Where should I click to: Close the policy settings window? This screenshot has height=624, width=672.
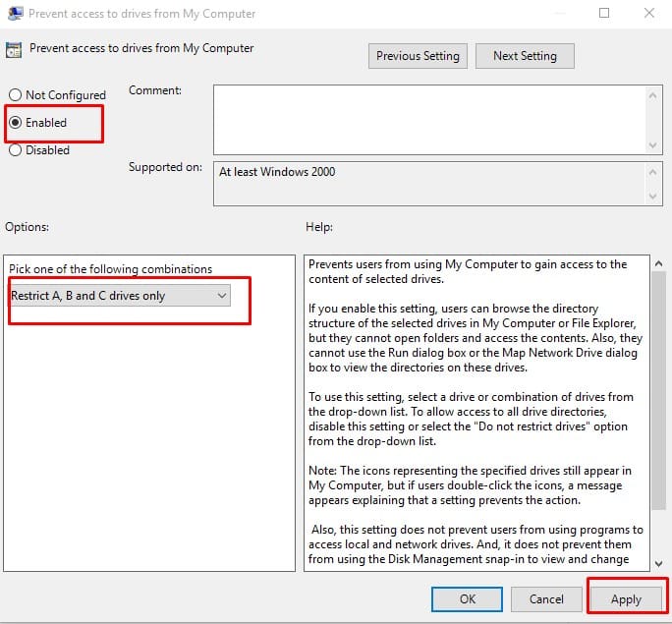[x=649, y=13]
